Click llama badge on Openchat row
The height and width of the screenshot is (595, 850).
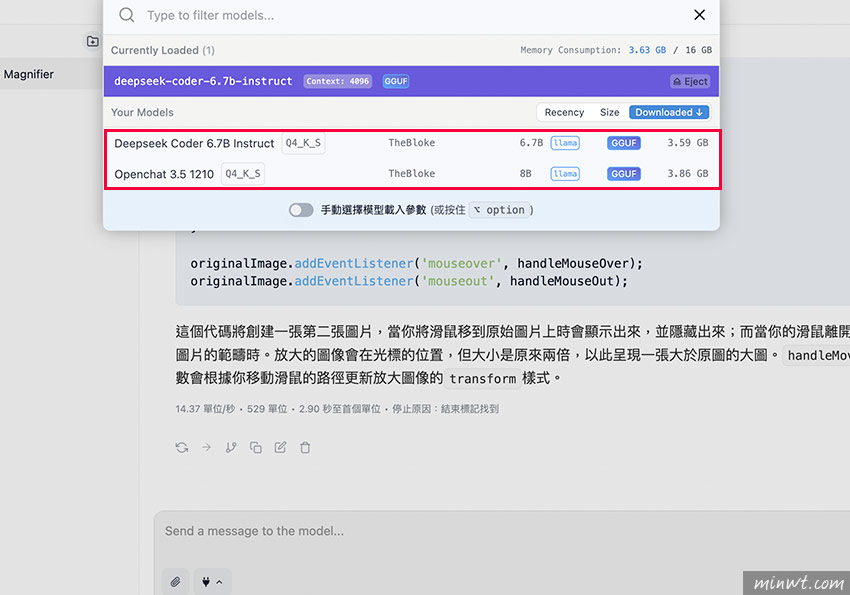(x=565, y=174)
